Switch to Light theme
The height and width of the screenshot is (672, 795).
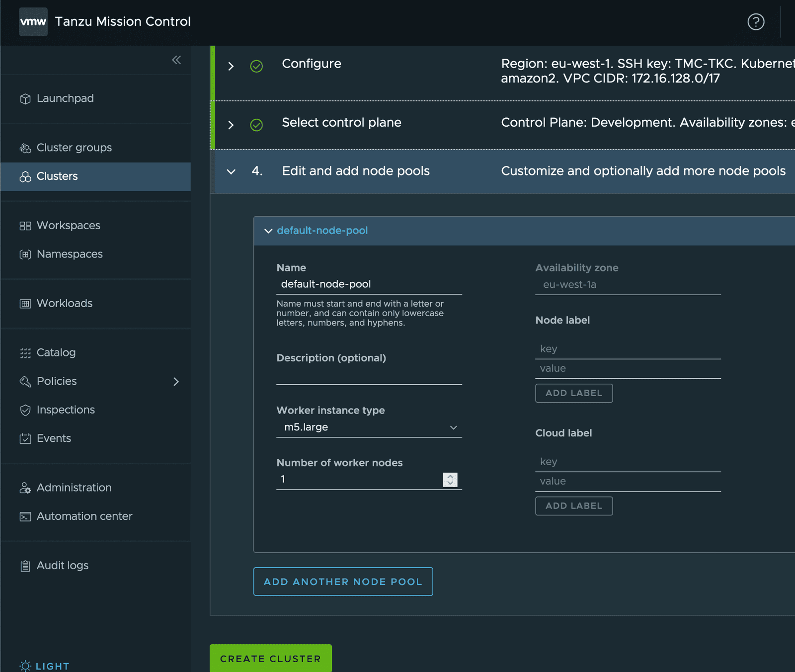[44, 666]
